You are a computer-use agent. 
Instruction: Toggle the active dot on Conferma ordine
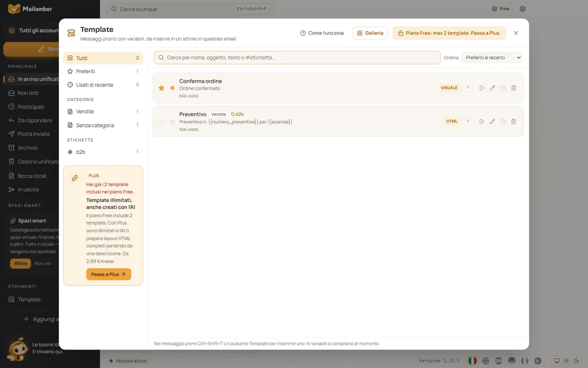tap(172, 88)
